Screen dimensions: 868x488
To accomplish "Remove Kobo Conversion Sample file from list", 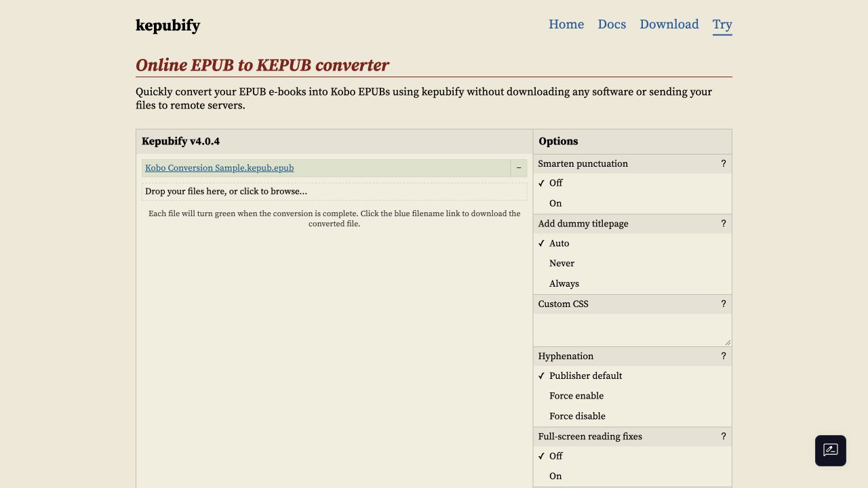I will (519, 168).
